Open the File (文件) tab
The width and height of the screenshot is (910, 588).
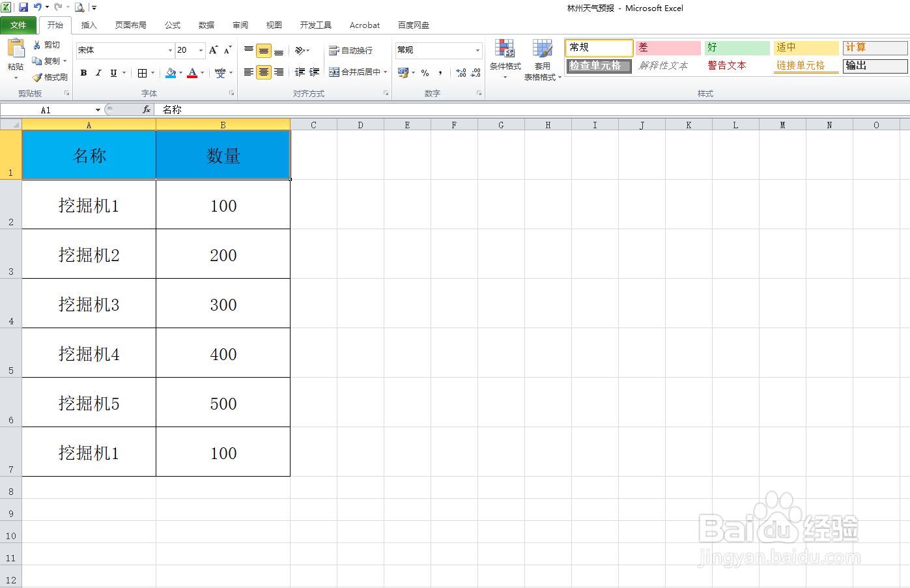tap(18, 25)
